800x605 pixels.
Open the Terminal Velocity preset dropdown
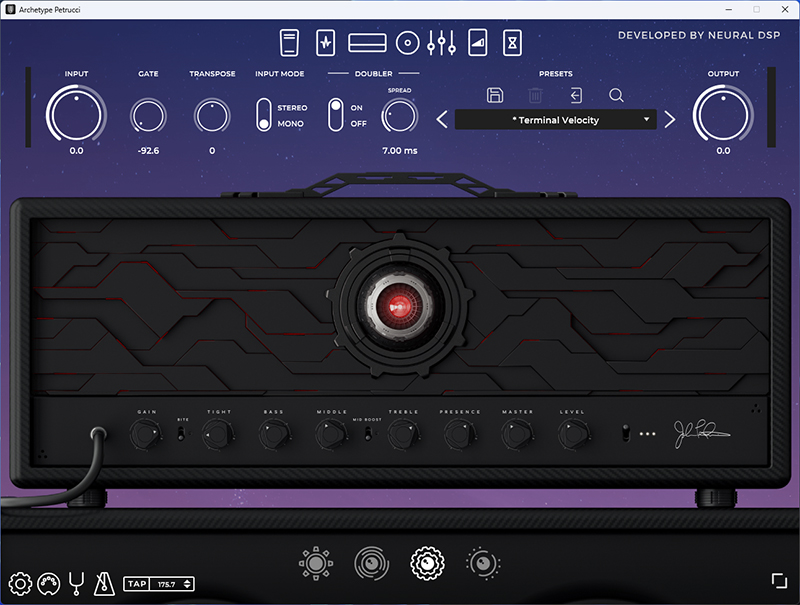point(556,120)
